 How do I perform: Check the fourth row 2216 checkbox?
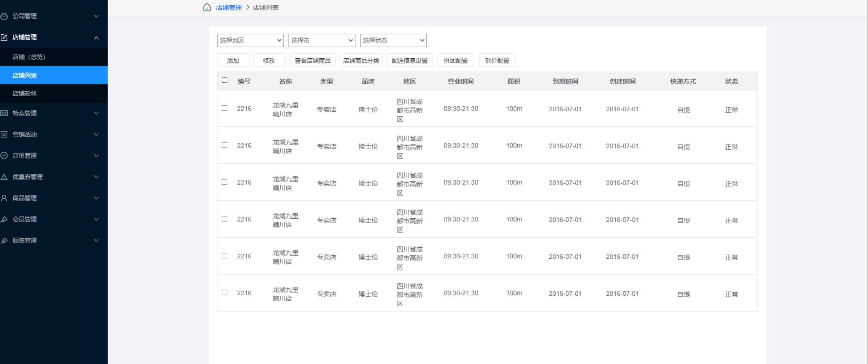coord(225,219)
